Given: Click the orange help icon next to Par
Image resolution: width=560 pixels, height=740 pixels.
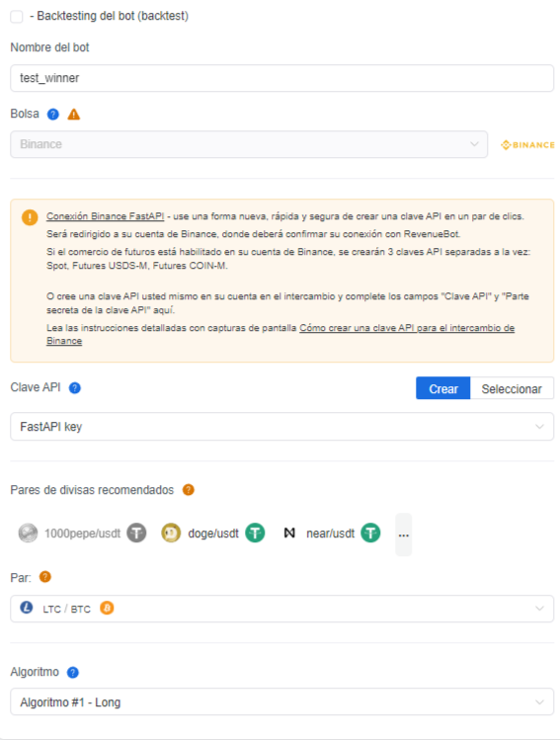Looking at the screenshot, I should 45,577.
